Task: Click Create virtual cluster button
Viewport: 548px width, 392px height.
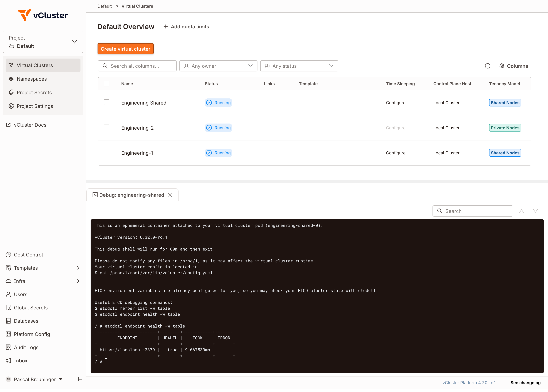Action: pyautogui.click(x=125, y=49)
